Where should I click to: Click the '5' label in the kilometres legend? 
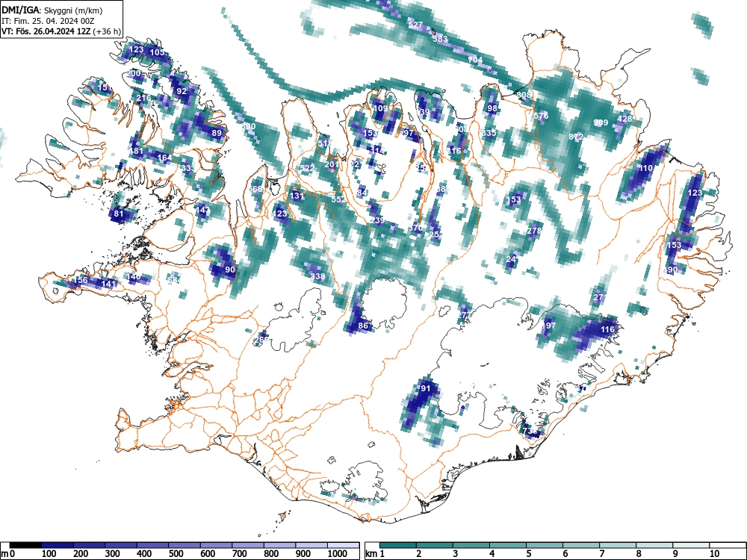tap(529, 554)
